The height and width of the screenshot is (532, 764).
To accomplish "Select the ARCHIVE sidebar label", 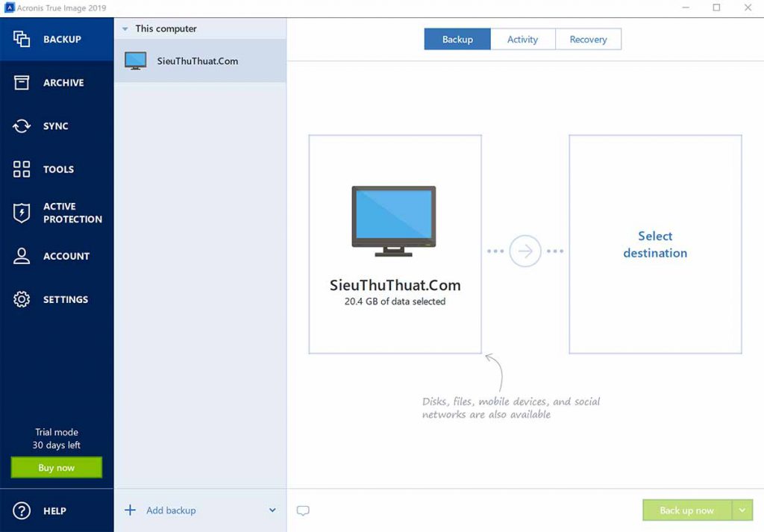I will [63, 83].
